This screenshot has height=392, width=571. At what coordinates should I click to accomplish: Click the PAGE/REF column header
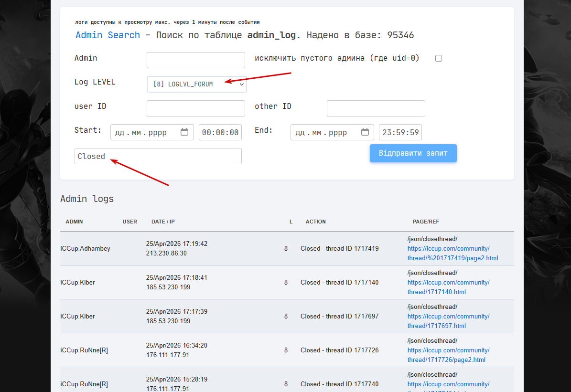(426, 222)
